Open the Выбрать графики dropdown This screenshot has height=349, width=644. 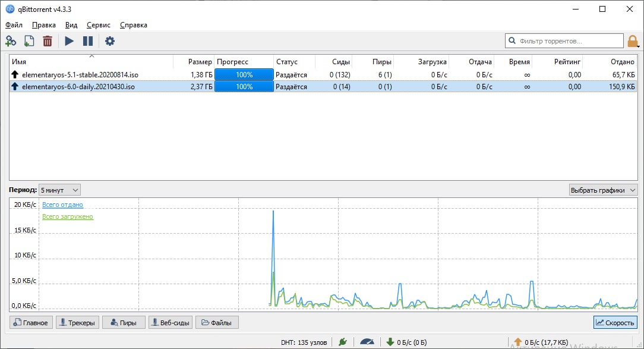tap(603, 190)
